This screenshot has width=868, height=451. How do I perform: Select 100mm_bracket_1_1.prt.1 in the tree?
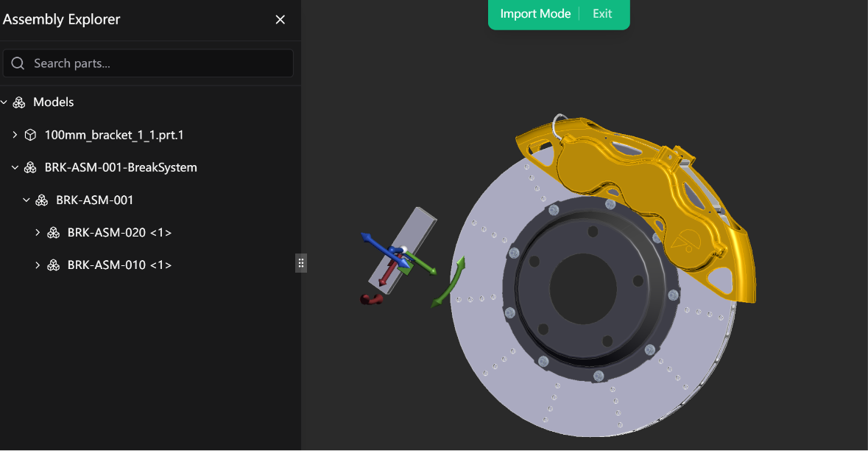114,135
